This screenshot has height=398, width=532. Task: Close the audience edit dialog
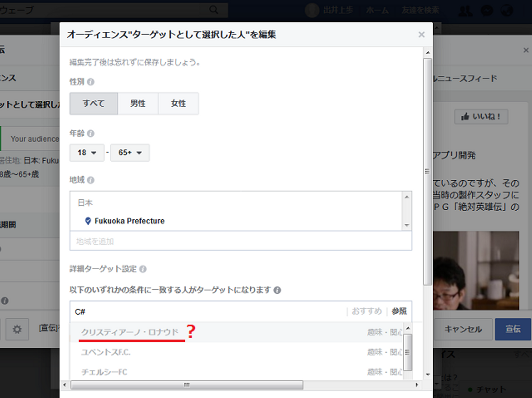tap(421, 35)
